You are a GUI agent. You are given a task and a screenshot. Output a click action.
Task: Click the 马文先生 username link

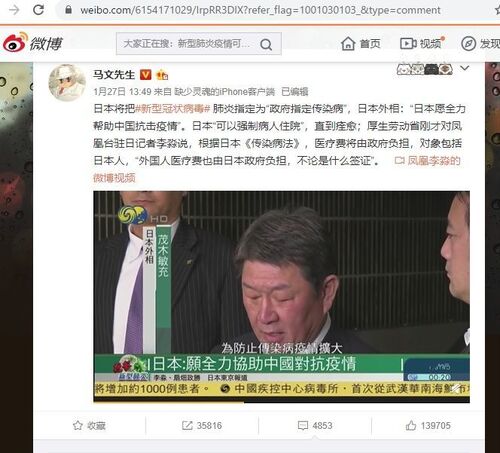(x=114, y=75)
